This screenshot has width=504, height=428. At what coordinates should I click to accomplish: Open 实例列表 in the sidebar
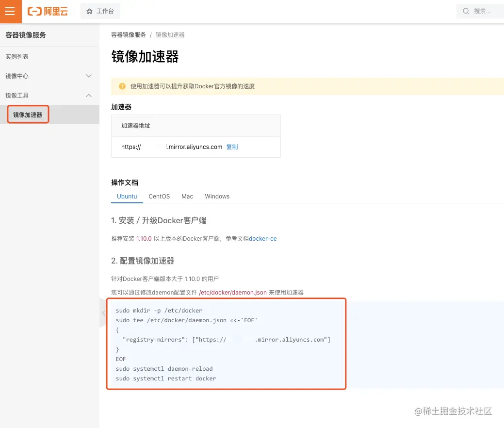point(17,57)
